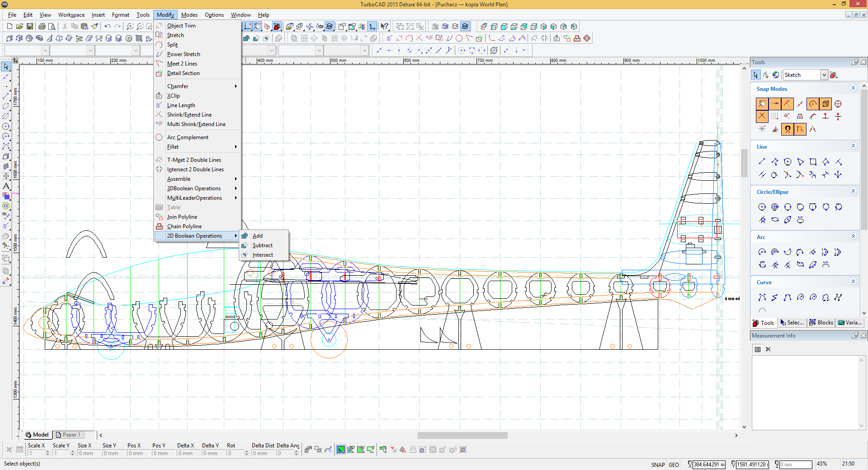Collapse the Snap Modes section
The height and width of the screenshot is (470, 868).
(853, 89)
